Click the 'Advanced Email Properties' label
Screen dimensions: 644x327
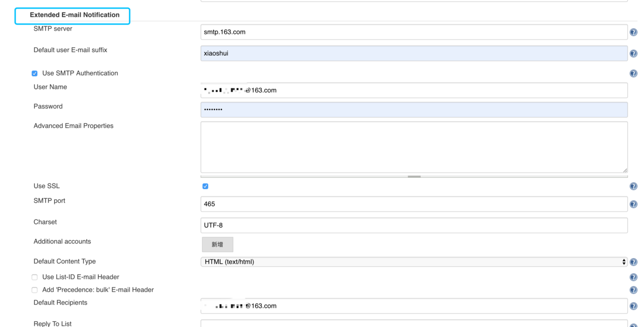[x=73, y=126]
